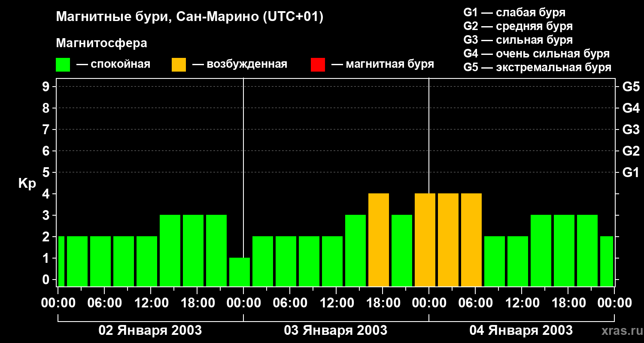
Task: Click the orange Kp 4 bar above 18:00 on 03 Января
Action: 379,240
